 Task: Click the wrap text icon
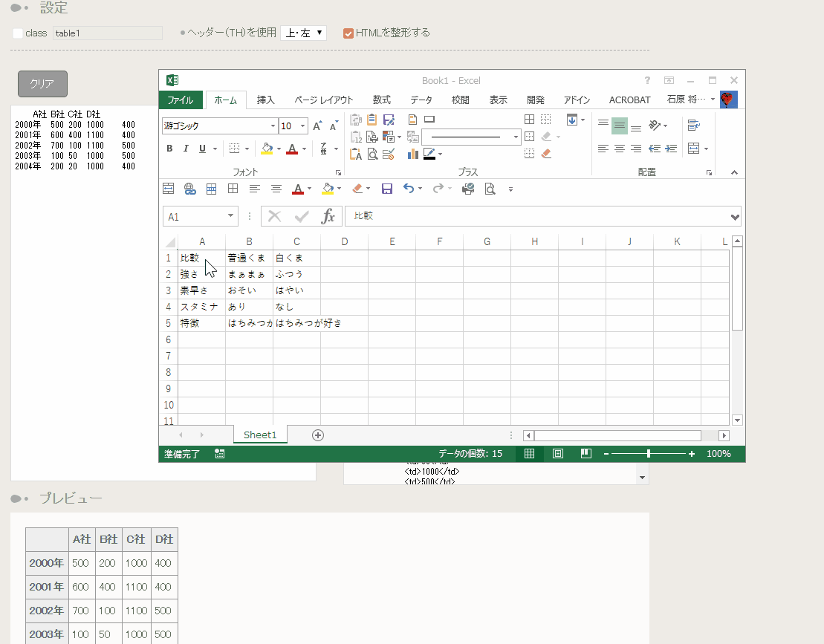click(694, 125)
